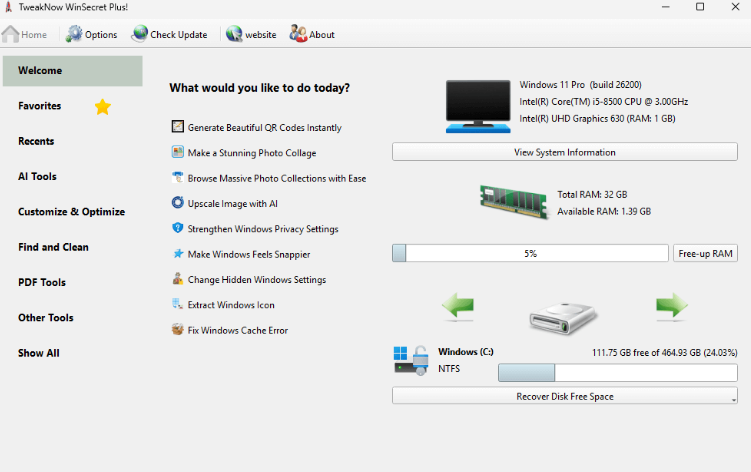Click the website globe icon
751x472 pixels.
234,34
